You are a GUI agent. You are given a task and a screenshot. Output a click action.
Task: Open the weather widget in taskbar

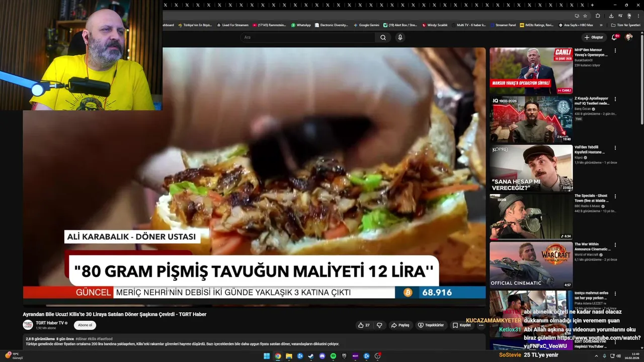(x=13, y=356)
